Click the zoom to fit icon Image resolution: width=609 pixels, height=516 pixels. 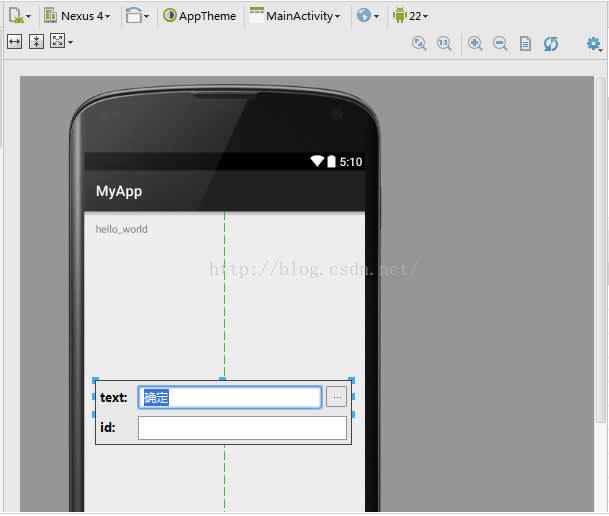pos(419,43)
